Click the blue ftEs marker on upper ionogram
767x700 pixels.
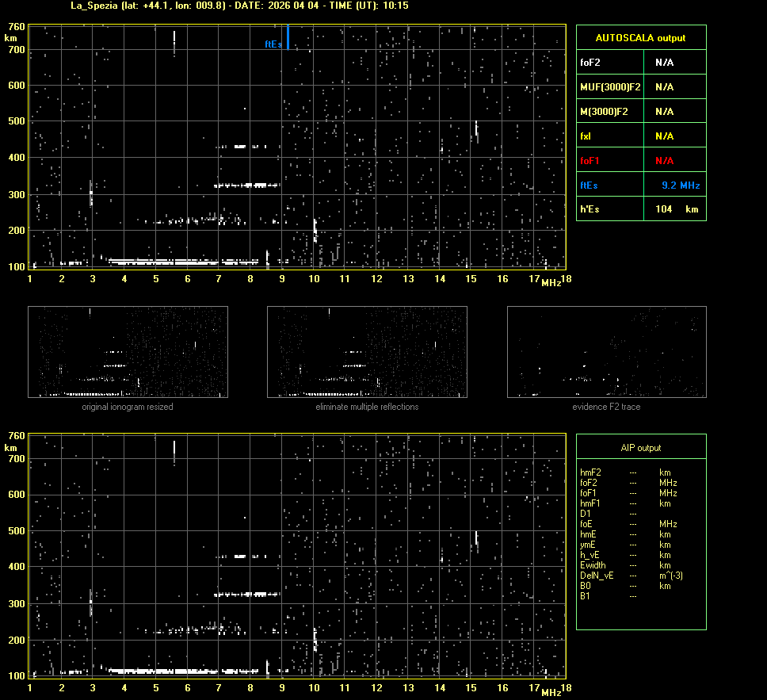point(288,37)
